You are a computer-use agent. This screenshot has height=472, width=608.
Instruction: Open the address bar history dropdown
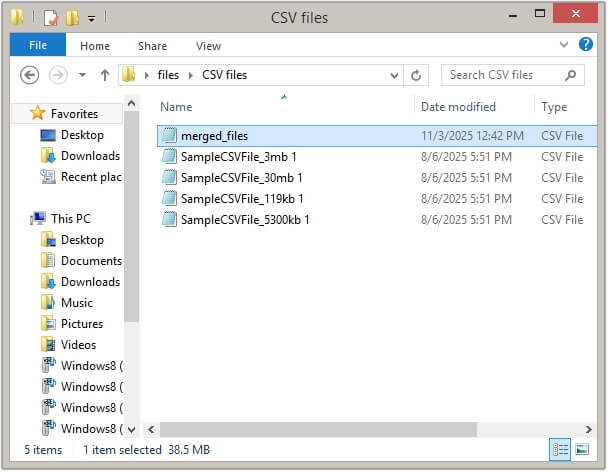(394, 75)
